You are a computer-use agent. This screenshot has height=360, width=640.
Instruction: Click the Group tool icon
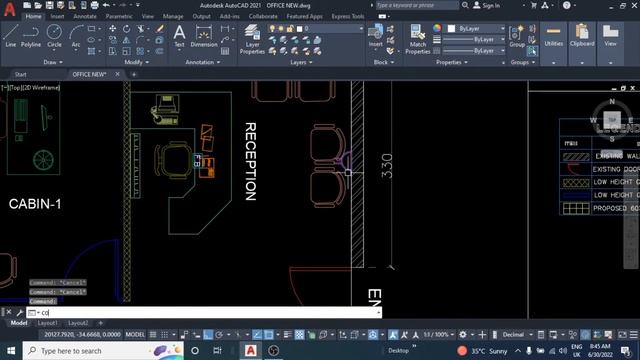coord(517,36)
